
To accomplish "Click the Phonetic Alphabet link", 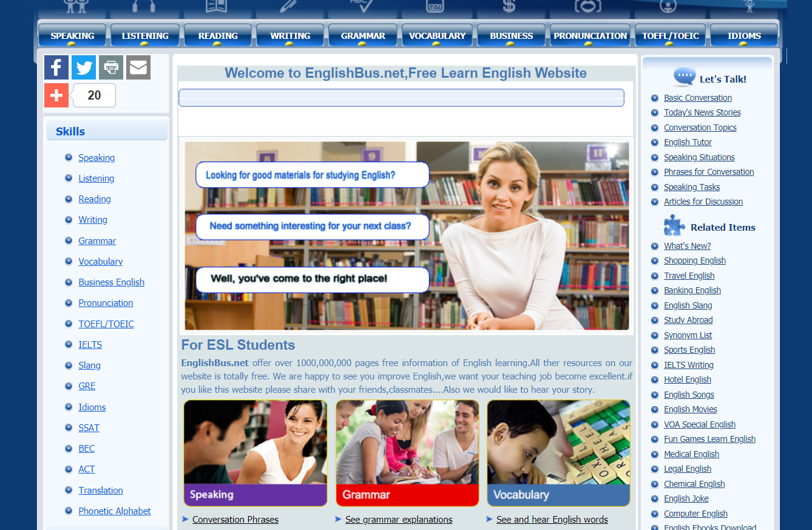I will (114, 511).
